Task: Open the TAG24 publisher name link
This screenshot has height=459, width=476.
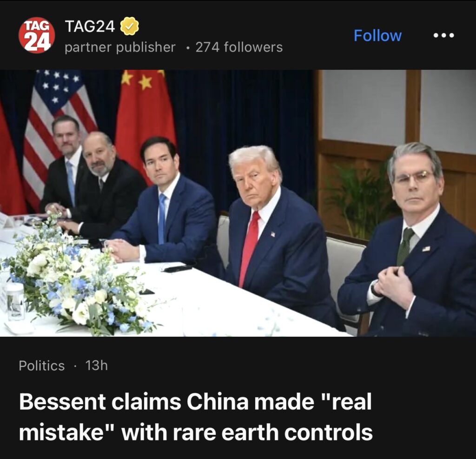Action: 90,26
